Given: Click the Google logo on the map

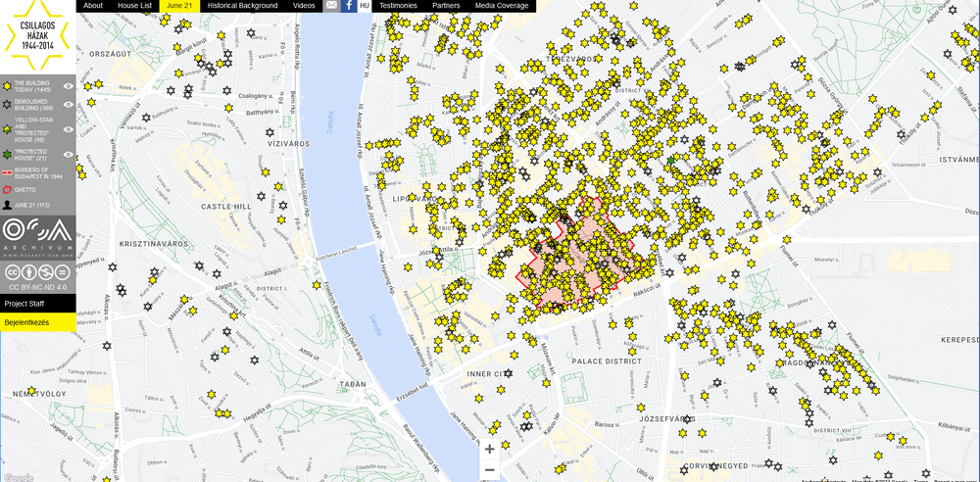Looking at the screenshot, I should click(18, 477).
